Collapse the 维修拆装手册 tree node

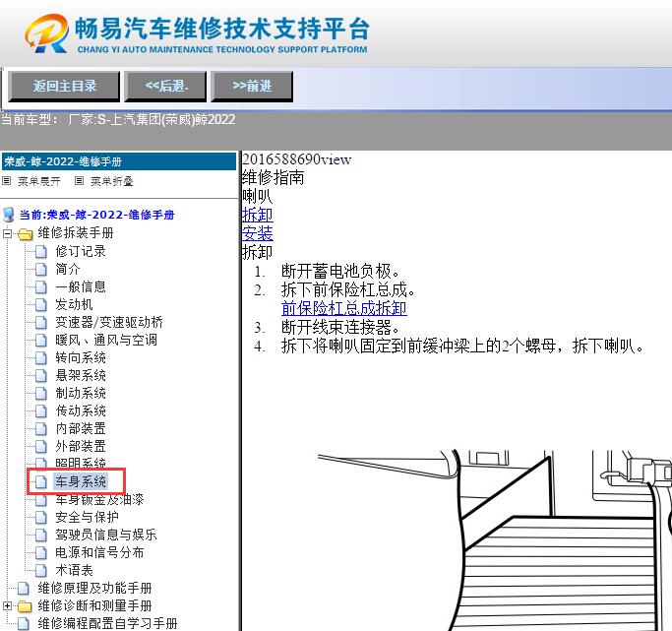7,233
